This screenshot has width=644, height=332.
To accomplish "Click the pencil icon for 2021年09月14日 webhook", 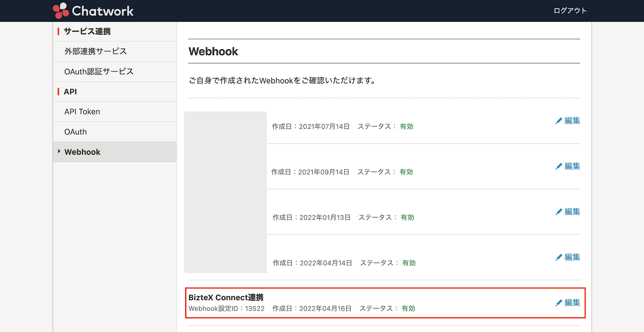I will pyautogui.click(x=559, y=166).
